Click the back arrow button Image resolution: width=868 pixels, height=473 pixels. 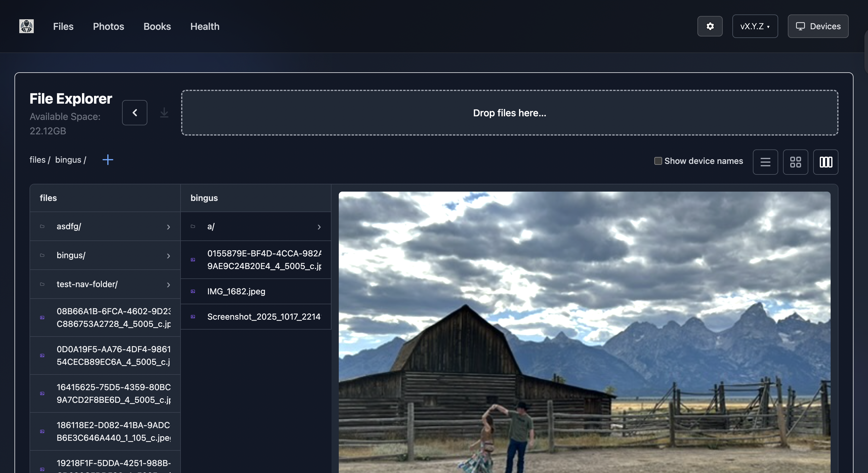134,112
